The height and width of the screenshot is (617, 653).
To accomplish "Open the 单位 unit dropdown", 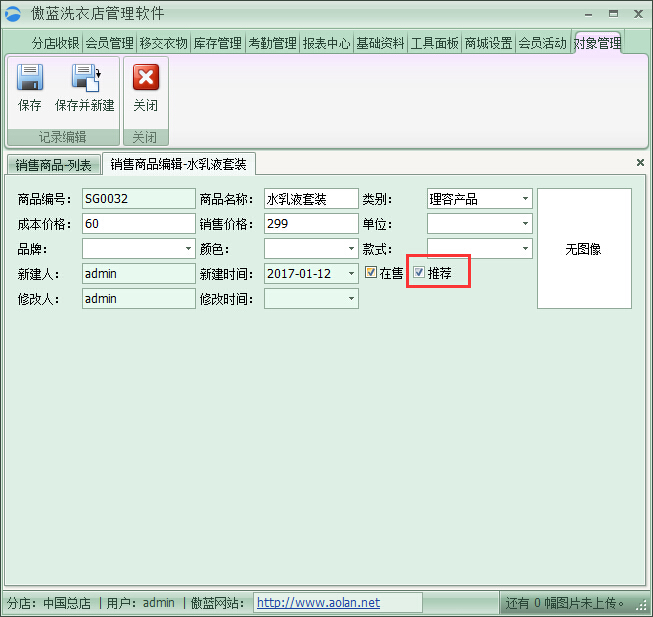I will [x=525, y=224].
